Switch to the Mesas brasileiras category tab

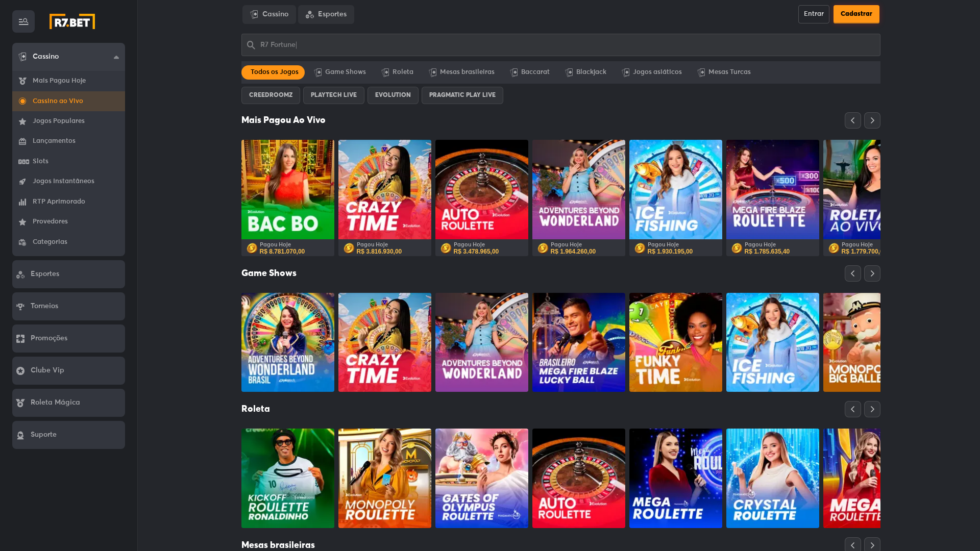[x=462, y=72]
